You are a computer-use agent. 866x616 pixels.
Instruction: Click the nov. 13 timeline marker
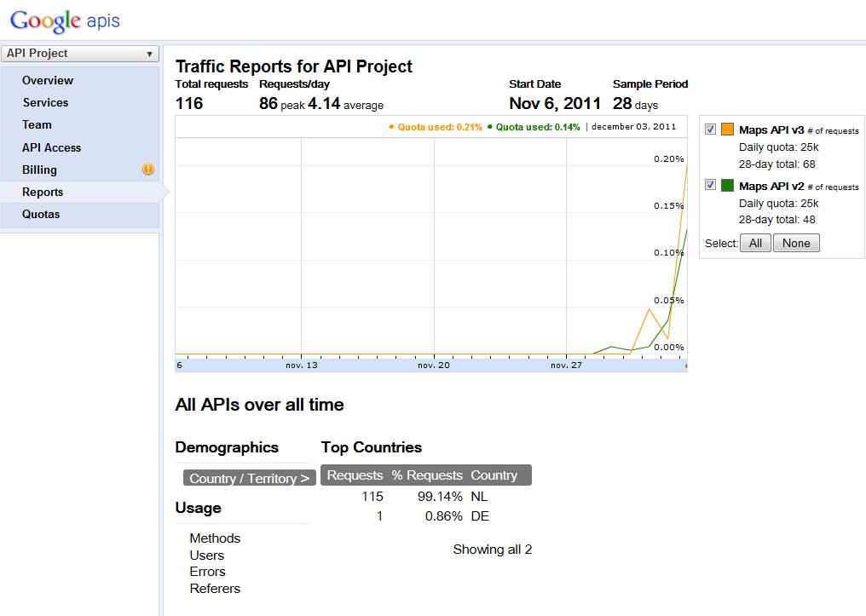click(302, 366)
